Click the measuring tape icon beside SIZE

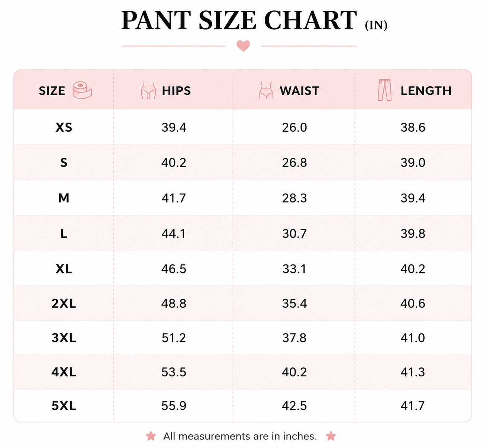pyautogui.click(x=82, y=90)
